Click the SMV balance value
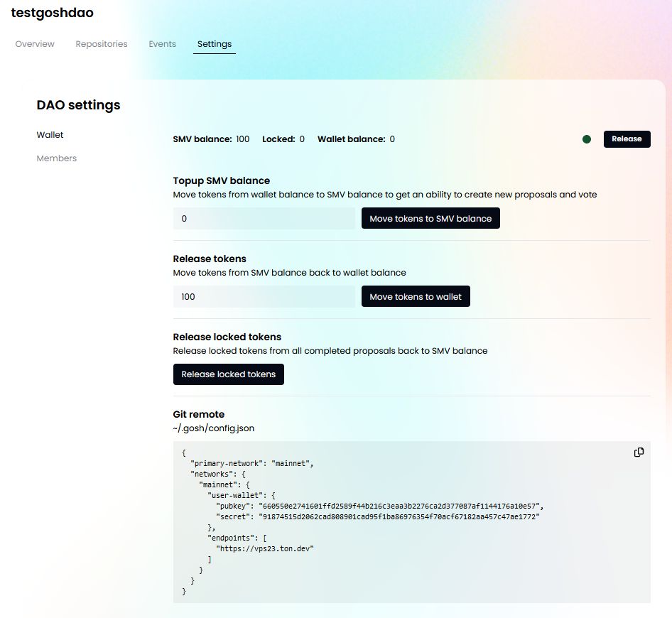 tap(242, 139)
